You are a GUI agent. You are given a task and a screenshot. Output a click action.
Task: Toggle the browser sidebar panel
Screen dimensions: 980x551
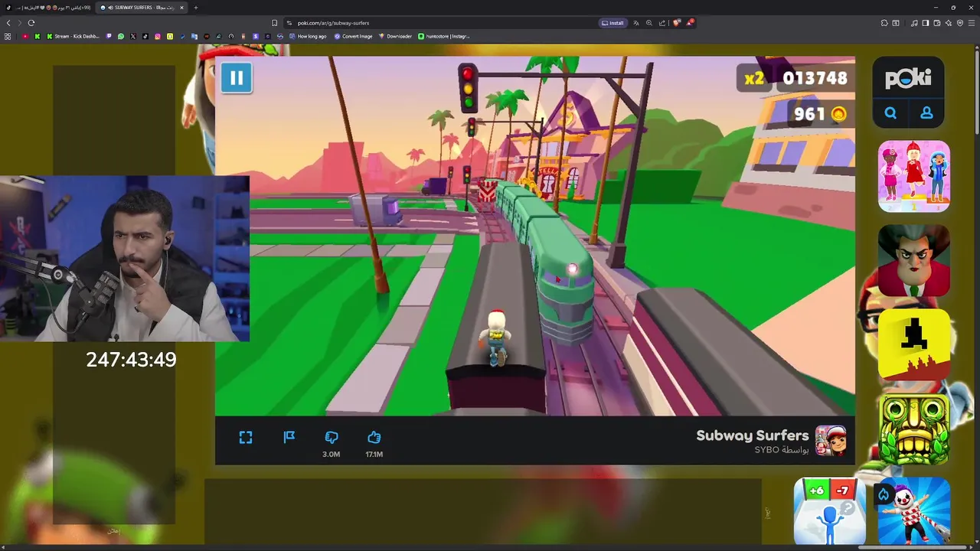[x=926, y=23]
